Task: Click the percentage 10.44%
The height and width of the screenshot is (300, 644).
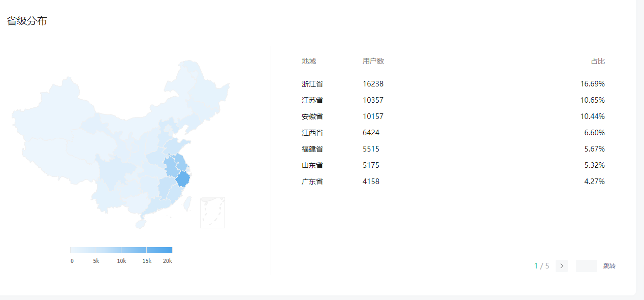Action: click(x=593, y=116)
